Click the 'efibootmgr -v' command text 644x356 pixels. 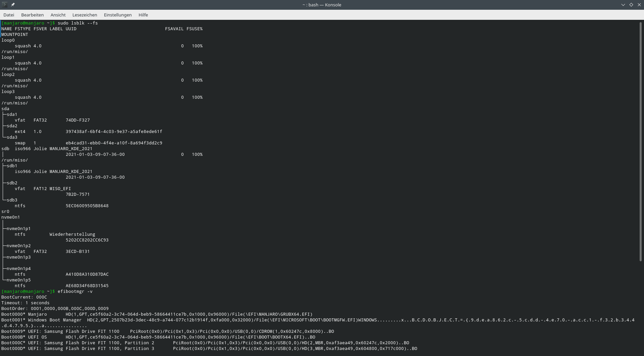(x=75, y=292)
